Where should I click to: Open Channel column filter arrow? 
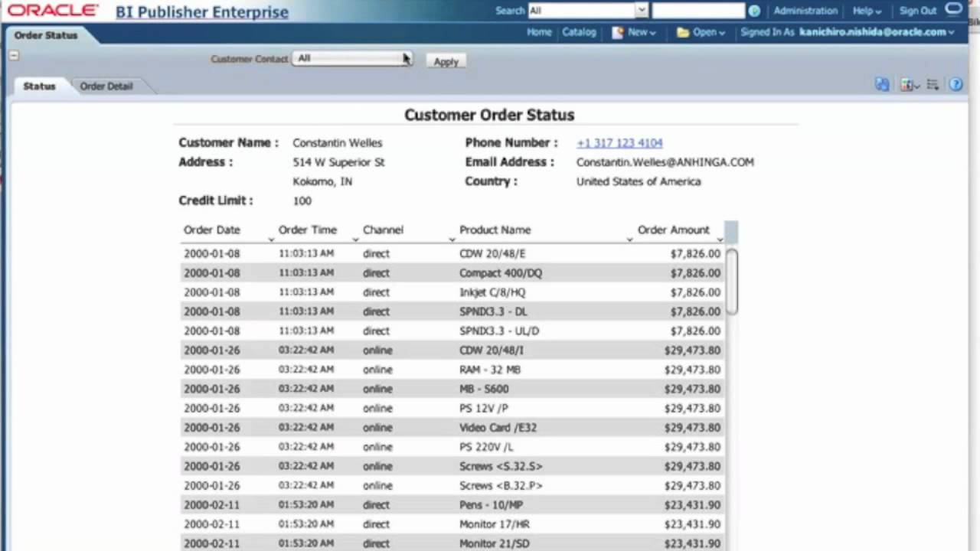coord(452,240)
